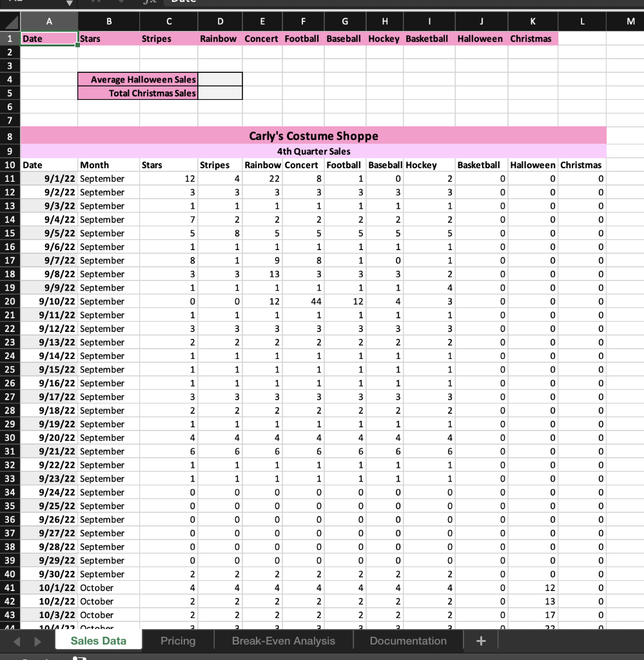
Task: Click the empty cell beside Average Halloween Sales
Action: pos(220,79)
